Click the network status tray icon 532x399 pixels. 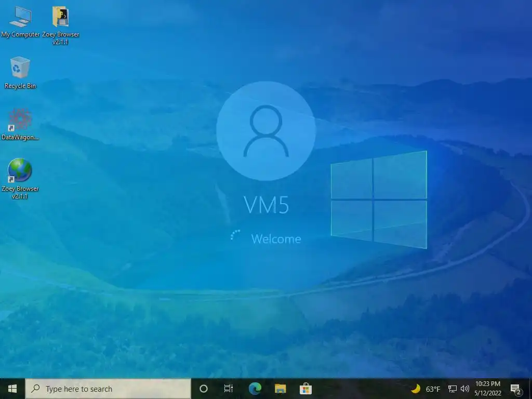(x=453, y=389)
